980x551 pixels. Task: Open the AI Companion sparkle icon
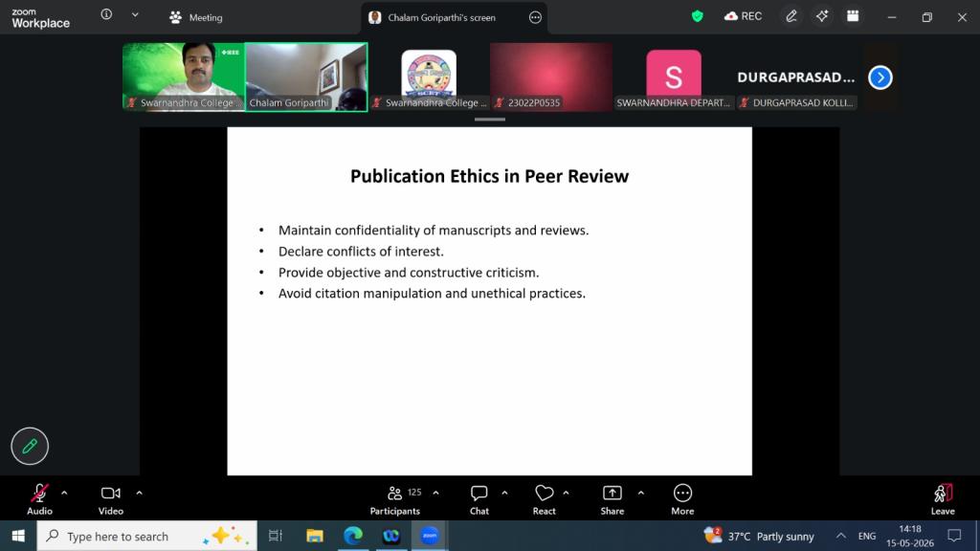tap(822, 17)
